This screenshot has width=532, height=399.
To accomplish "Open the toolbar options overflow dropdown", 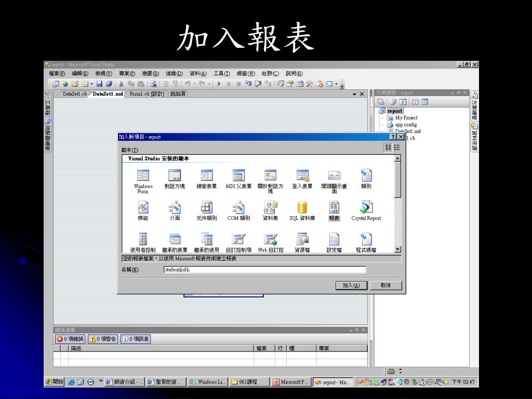I will (x=342, y=85).
